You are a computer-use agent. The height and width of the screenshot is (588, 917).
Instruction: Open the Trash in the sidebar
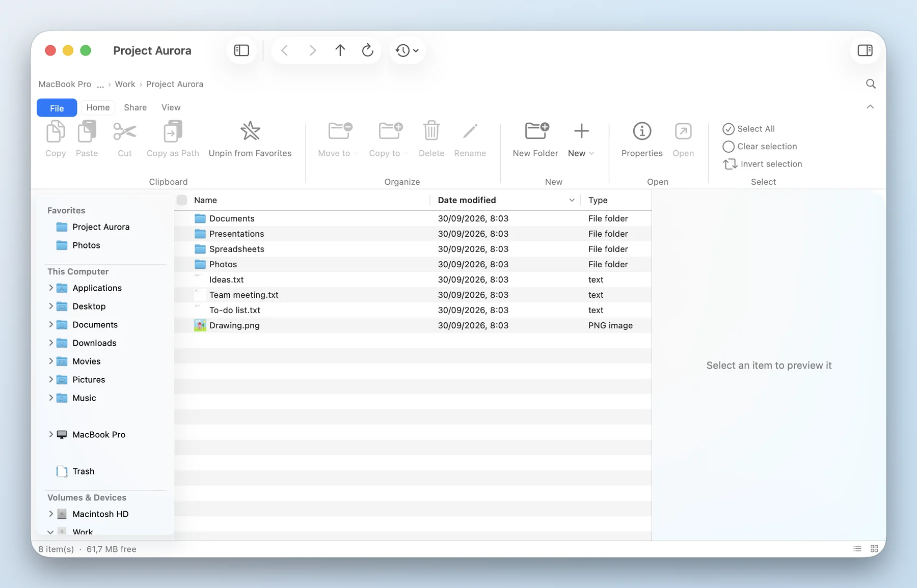75,471
